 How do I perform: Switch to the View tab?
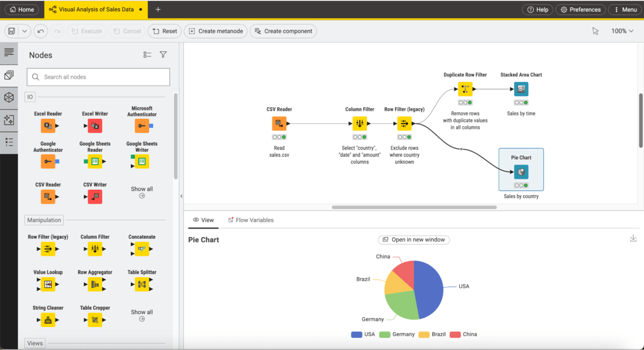click(x=203, y=220)
